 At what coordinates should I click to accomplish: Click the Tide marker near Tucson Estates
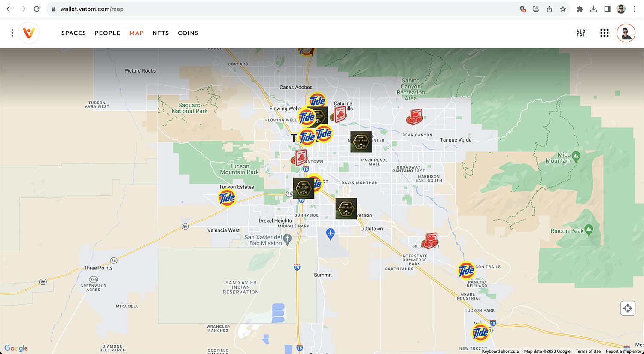[x=227, y=198]
